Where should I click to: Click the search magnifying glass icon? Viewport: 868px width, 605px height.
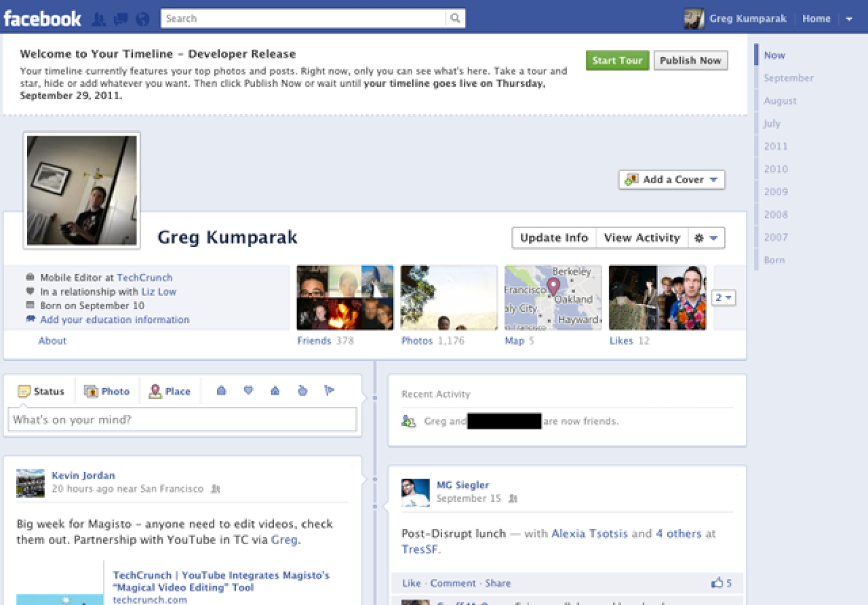click(455, 18)
